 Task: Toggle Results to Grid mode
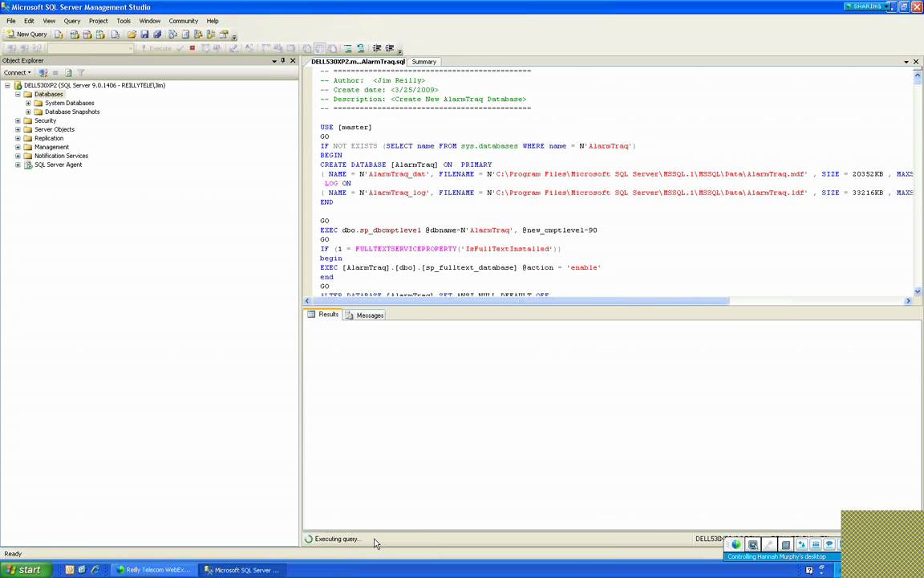click(319, 48)
